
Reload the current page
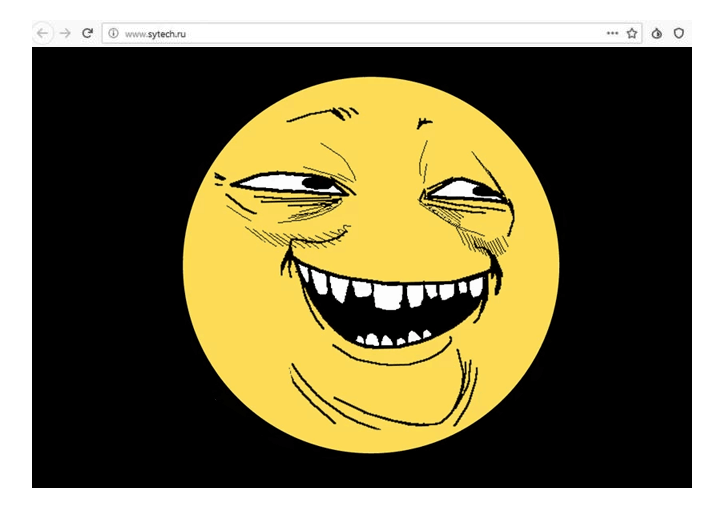[87, 33]
